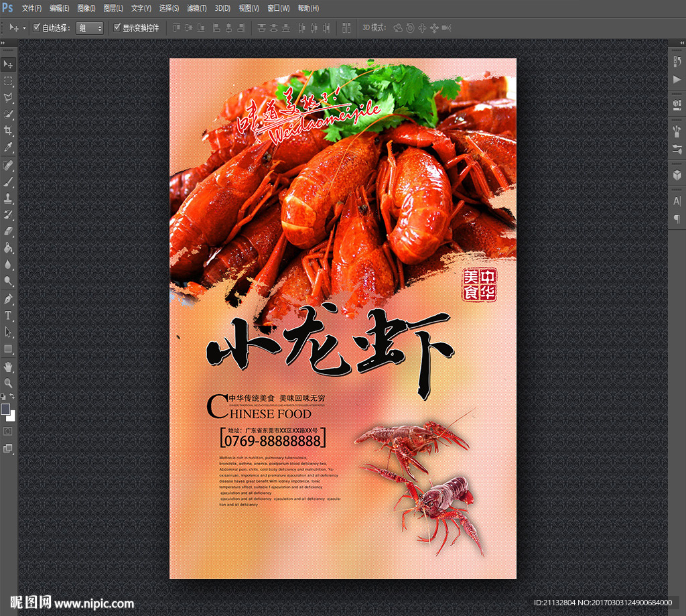Select the Rectangle shape tool

click(x=8, y=349)
